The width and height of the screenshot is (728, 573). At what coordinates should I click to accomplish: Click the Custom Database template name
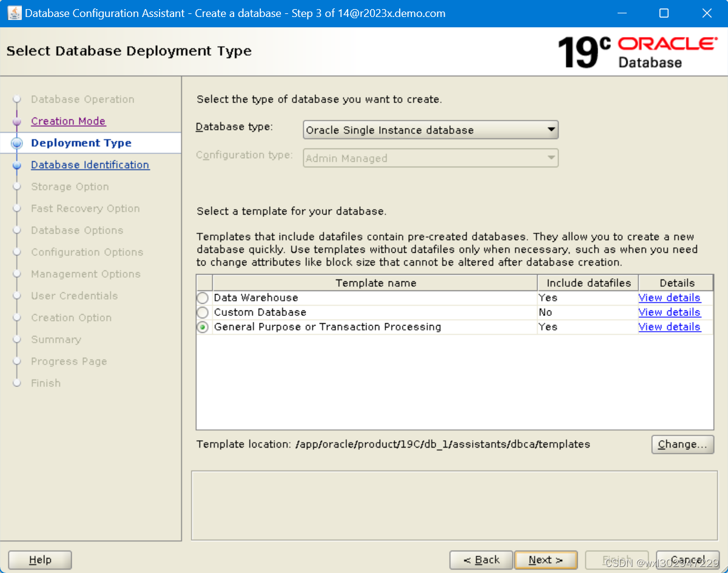click(260, 312)
